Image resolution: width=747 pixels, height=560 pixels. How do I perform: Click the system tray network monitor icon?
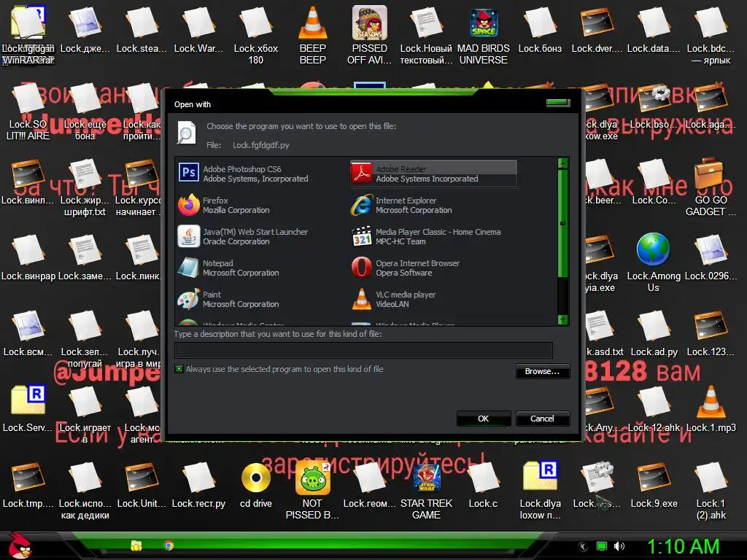click(x=602, y=546)
